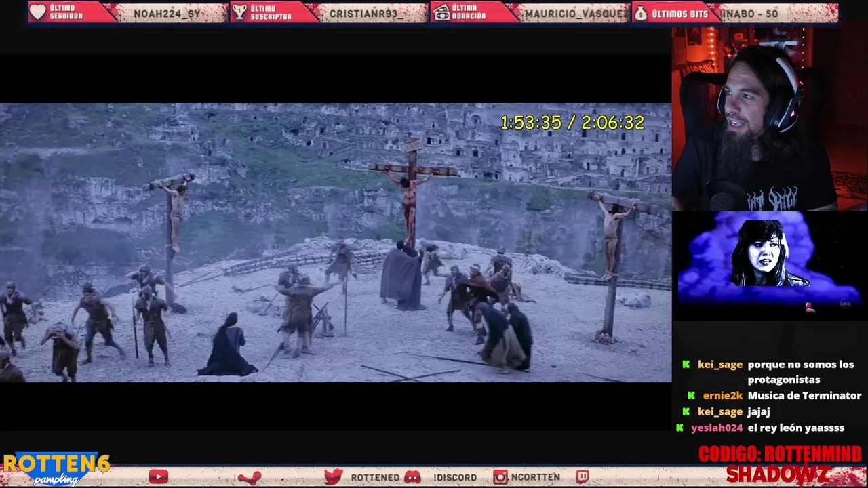The image size is (868, 488).
Task: Click the video timestamp 1:53:35 / 2:06:32
Action: coord(572,123)
